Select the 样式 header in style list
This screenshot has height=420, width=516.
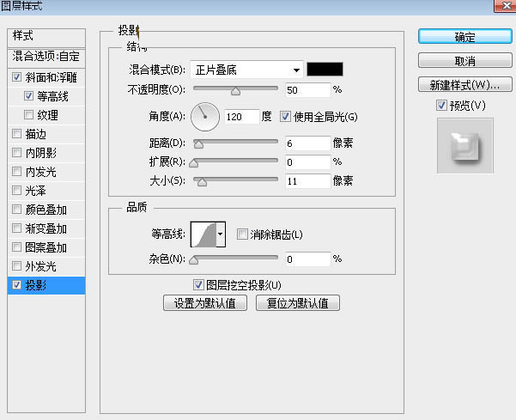(x=46, y=36)
